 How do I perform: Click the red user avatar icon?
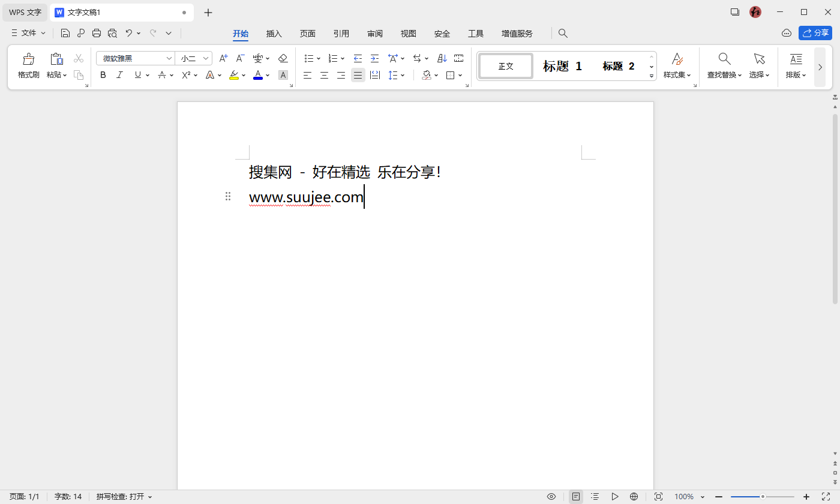pyautogui.click(x=755, y=12)
